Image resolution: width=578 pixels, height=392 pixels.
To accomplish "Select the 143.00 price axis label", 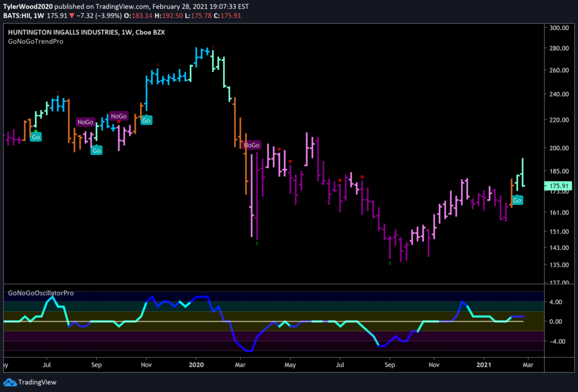I will pyautogui.click(x=559, y=248).
